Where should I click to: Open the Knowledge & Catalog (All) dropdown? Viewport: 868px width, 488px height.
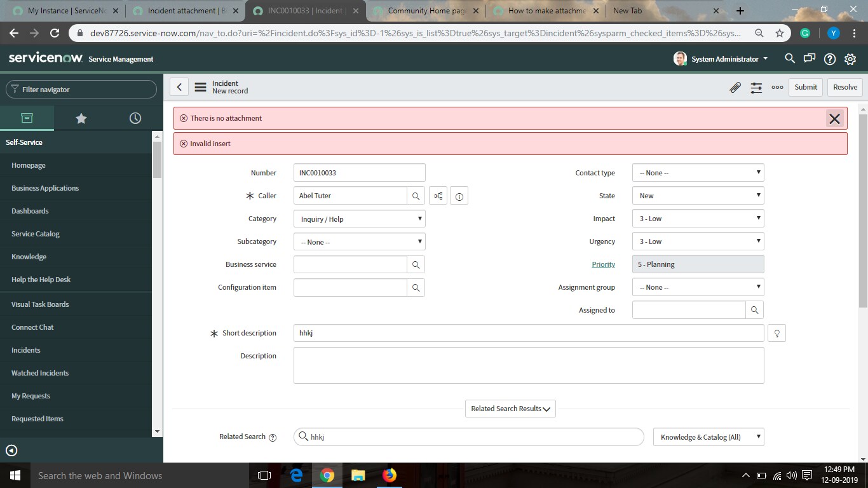coord(709,437)
